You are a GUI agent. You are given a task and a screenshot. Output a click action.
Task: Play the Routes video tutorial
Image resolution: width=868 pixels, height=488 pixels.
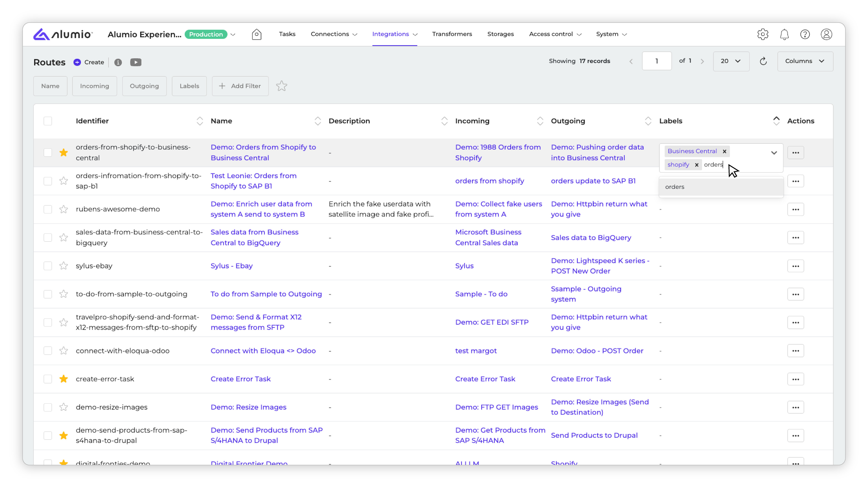[x=135, y=62]
